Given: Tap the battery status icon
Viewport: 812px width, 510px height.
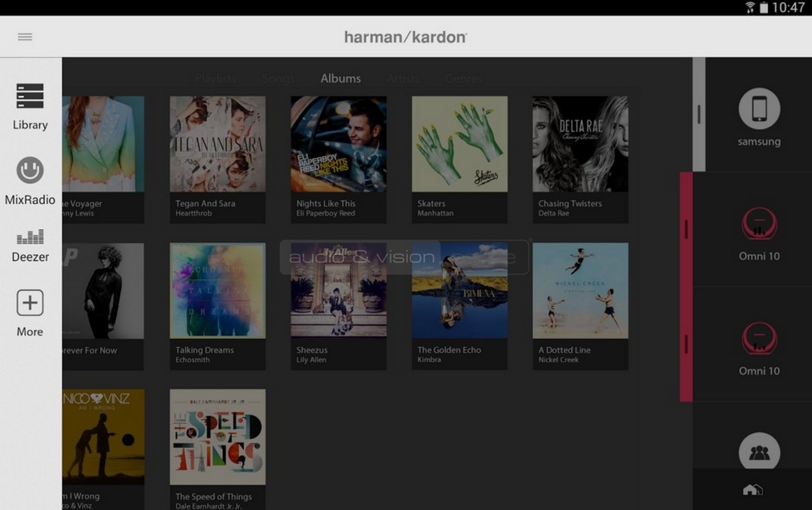Looking at the screenshot, I should pyautogui.click(x=764, y=8).
